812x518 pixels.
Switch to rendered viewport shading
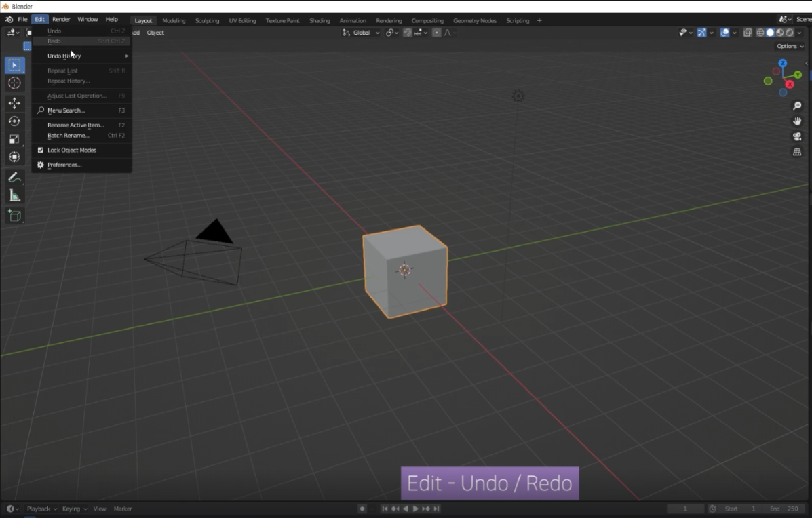pos(790,33)
